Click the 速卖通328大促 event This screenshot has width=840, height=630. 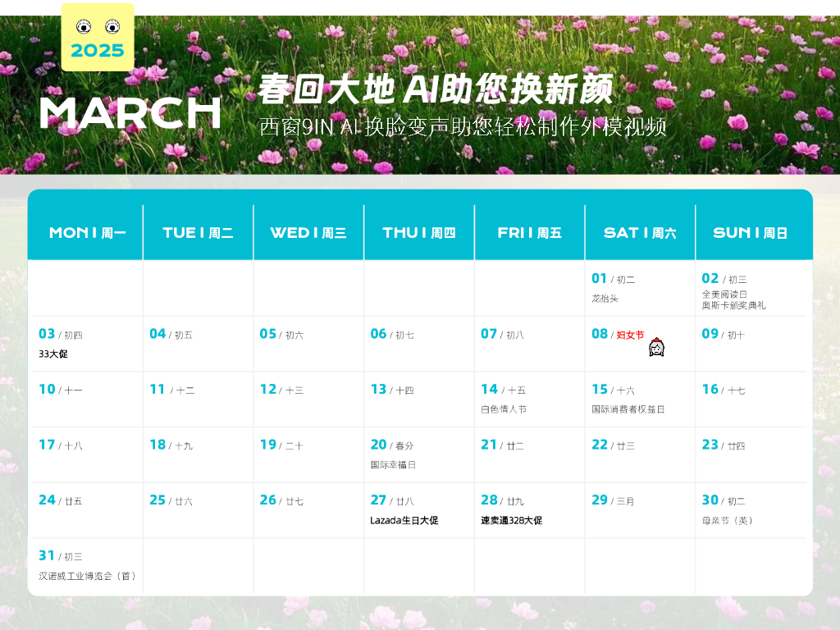click(x=512, y=520)
